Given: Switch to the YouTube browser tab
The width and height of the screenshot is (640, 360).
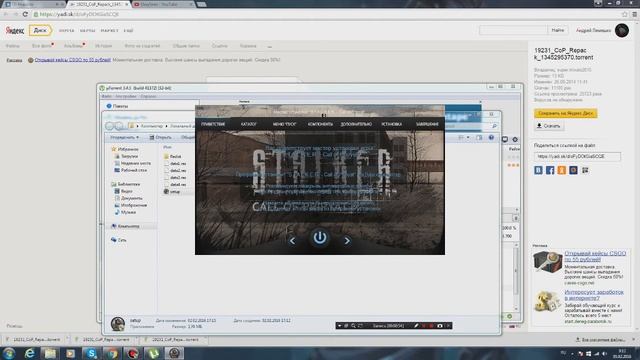Looking at the screenshot, I should 163,4.
